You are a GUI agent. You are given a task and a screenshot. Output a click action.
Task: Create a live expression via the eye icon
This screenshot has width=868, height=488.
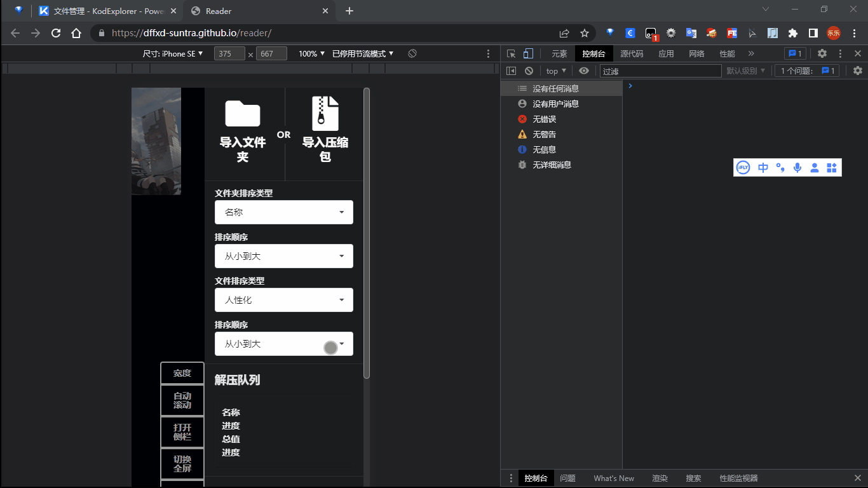[x=584, y=71]
